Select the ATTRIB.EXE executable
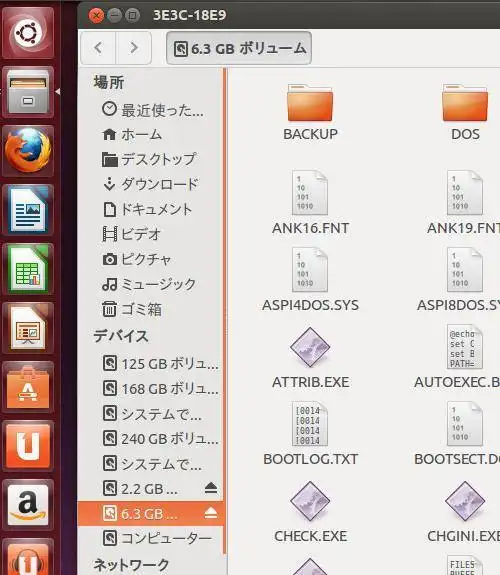The image size is (500, 575). click(x=310, y=357)
